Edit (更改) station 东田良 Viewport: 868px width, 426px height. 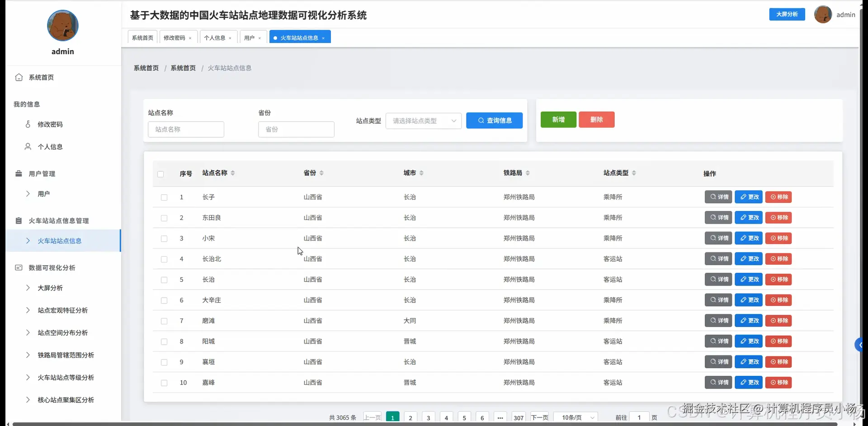pyautogui.click(x=749, y=218)
